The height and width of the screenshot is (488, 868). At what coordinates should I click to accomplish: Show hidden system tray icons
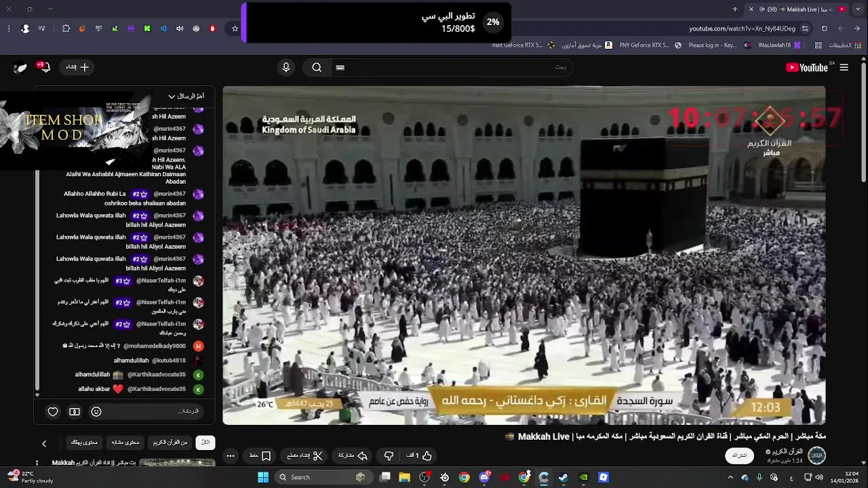pos(730,477)
